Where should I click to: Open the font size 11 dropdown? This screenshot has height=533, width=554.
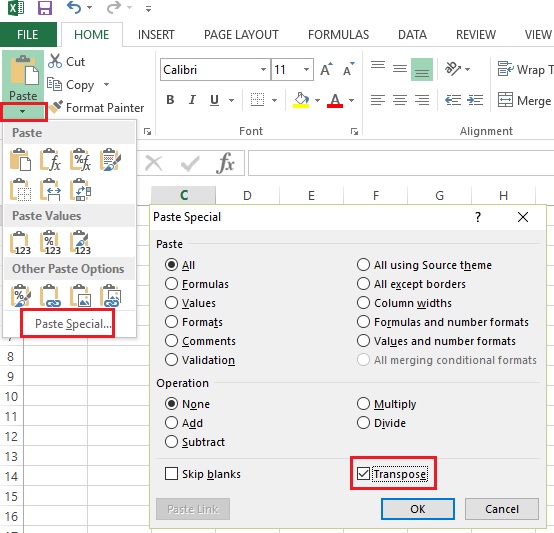306,69
